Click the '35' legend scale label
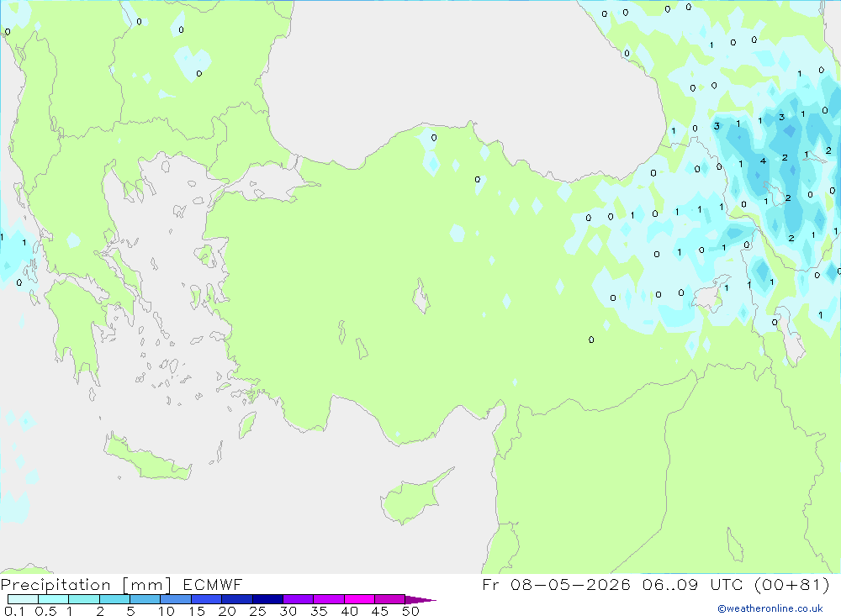This screenshot has height=616, width=841. 319,611
